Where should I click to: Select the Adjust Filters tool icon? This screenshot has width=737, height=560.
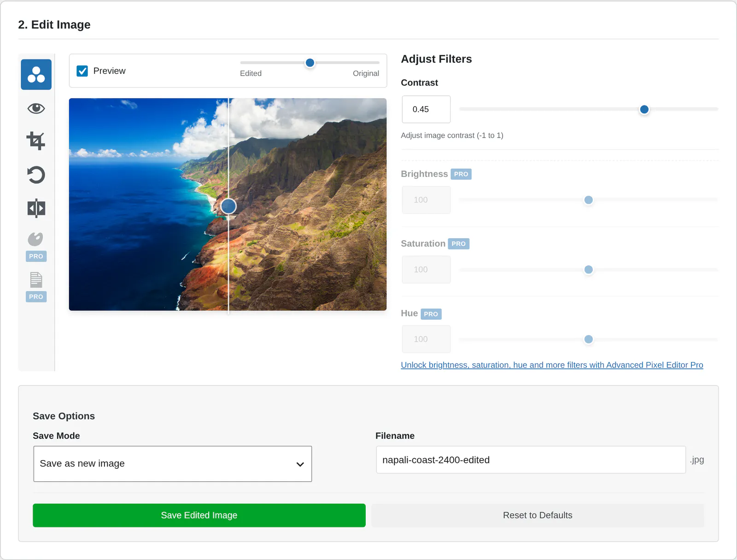coord(36,75)
